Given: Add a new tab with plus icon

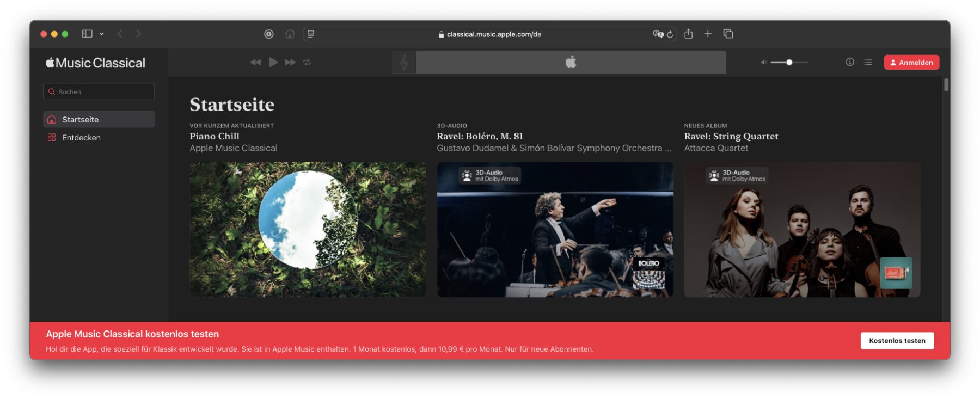Looking at the screenshot, I should coord(708,34).
